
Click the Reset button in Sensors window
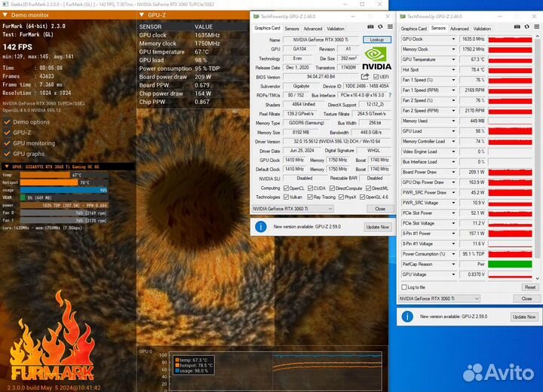(x=530, y=287)
